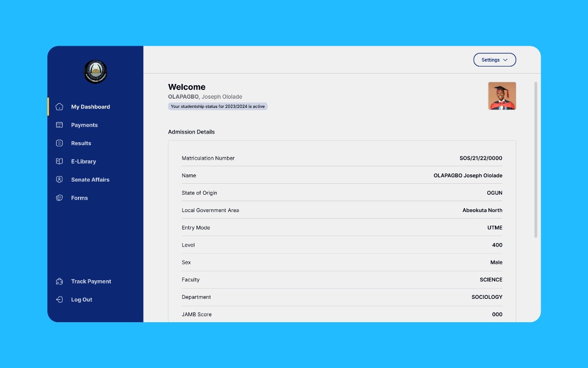Click the Local Government Area label
This screenshot has height=368, width=588.
pos(210,210)
